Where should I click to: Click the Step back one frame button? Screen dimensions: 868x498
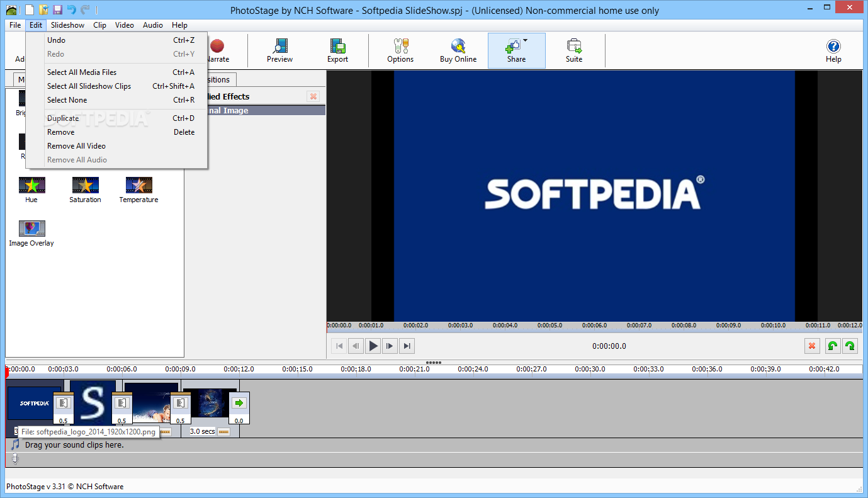[x=356, y=346]
